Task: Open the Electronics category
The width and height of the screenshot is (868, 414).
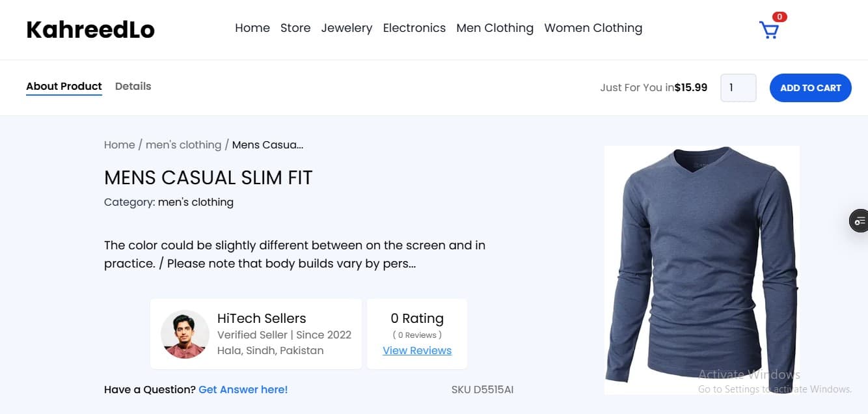Action: (414, 28)
